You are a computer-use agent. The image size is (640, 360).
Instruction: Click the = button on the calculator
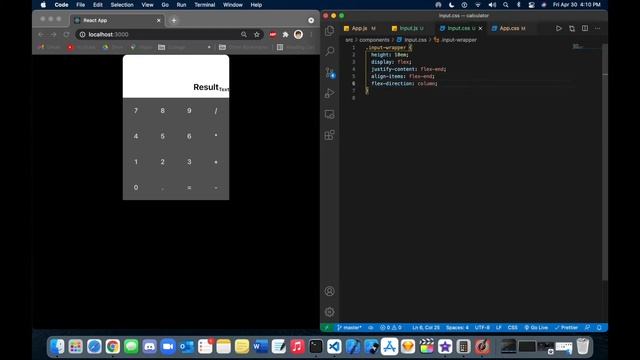coord(189,187)
